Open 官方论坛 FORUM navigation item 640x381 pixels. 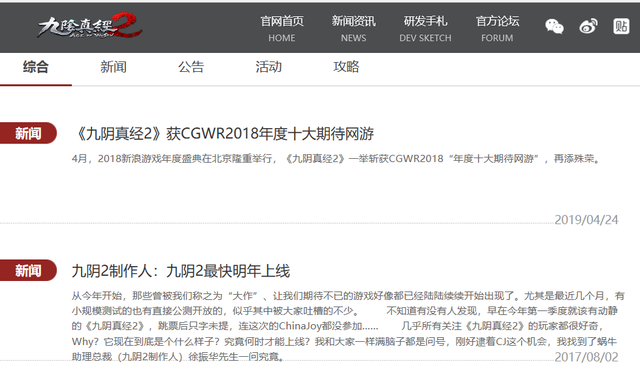point(497,29)
